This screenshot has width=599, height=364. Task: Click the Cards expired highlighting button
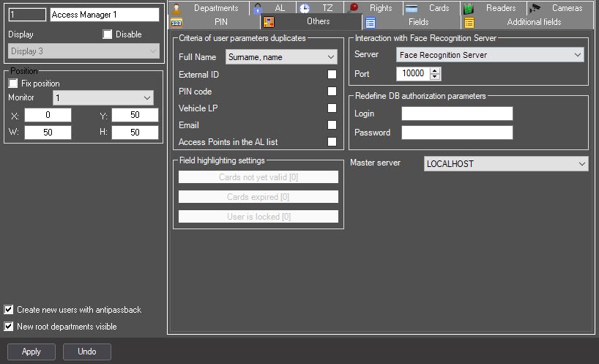pos(258,197)
